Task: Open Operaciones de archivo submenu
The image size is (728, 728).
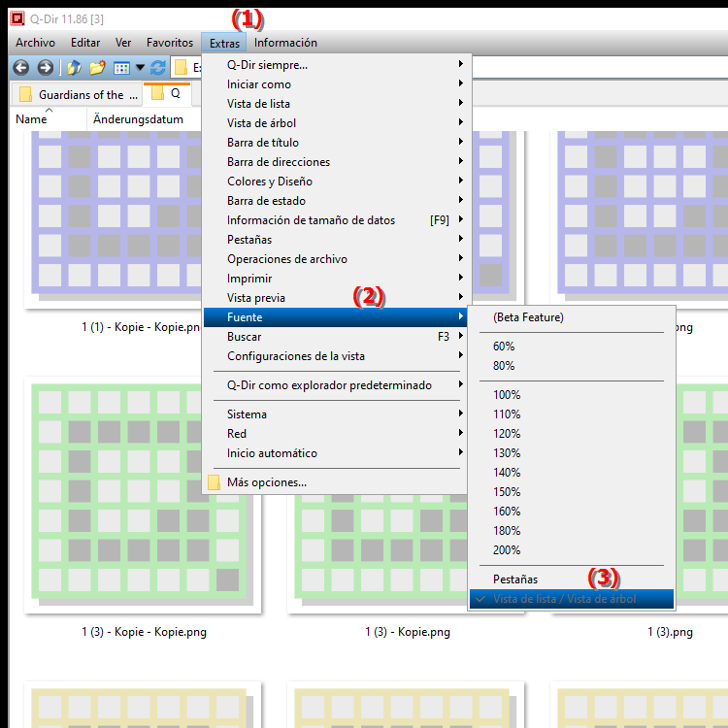Action: click(337, 259)
